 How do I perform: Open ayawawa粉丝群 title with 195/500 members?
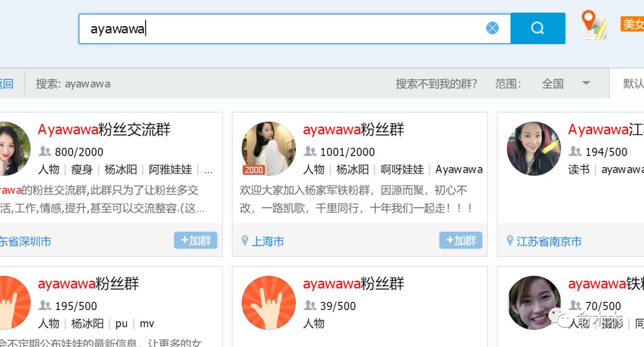(88, 284)
